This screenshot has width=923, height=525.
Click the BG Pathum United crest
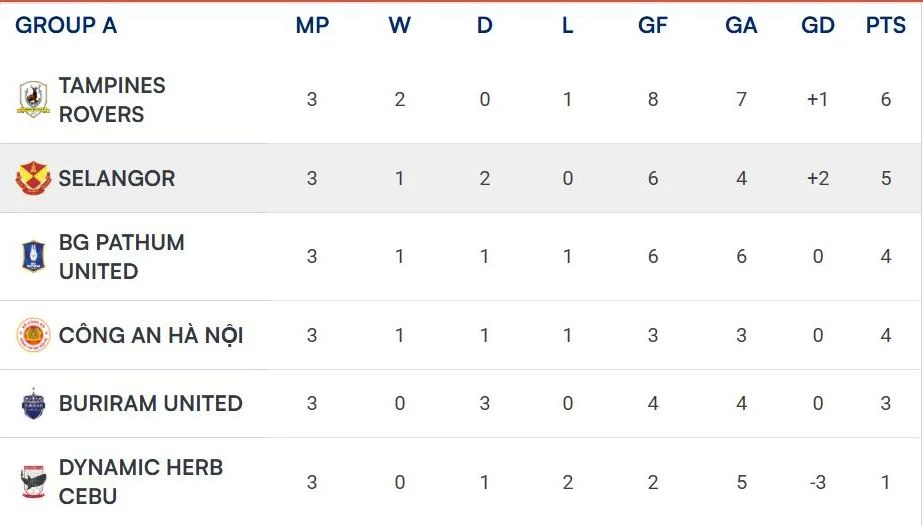point(33,257)
